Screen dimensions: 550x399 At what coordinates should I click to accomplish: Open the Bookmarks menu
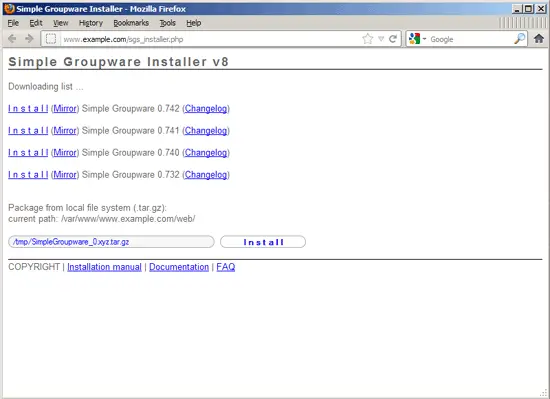[131, 23]
